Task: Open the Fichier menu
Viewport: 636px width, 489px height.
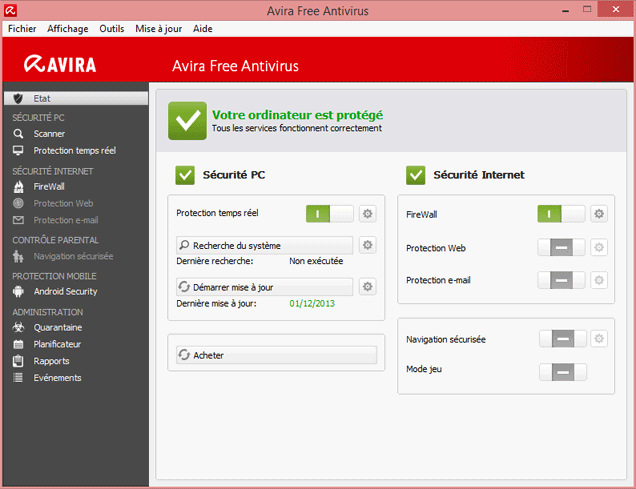Action: (22, 29)
